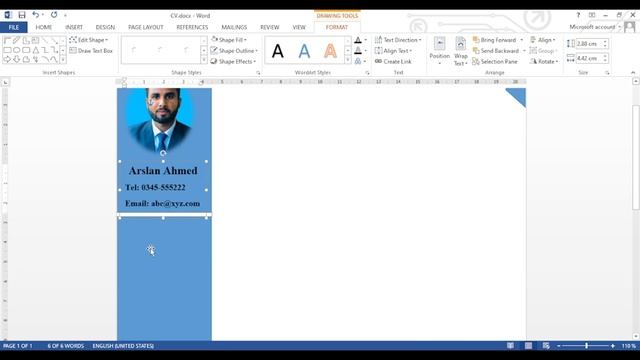Viewport: 640px width, 360px height.
Task: Click zoom out minus button
Action: pos(559,346)
